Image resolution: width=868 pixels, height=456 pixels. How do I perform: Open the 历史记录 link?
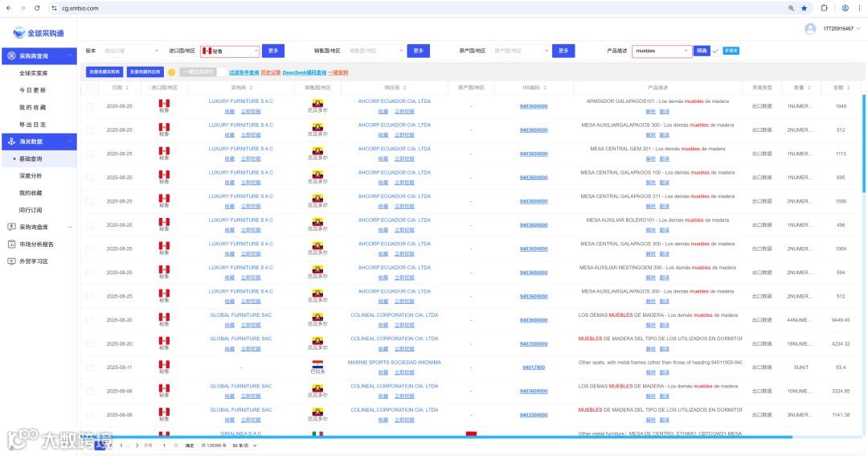(x=271, y=72)
